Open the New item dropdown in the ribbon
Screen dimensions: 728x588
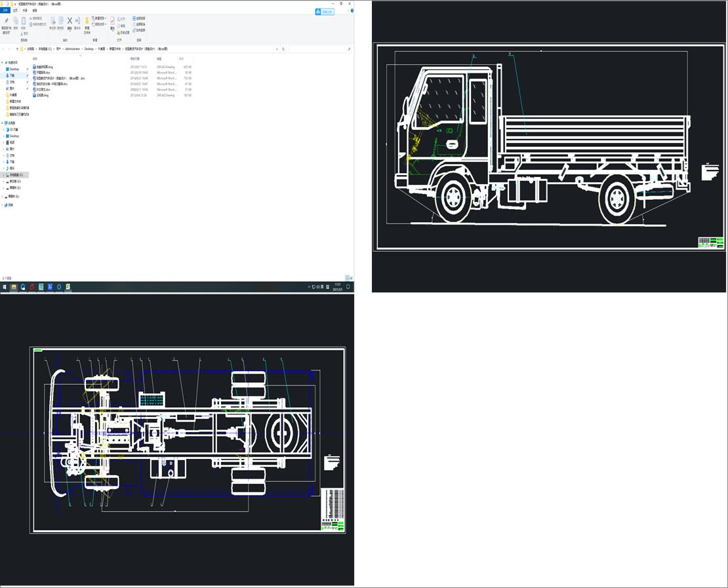click(x=99, y=18)
